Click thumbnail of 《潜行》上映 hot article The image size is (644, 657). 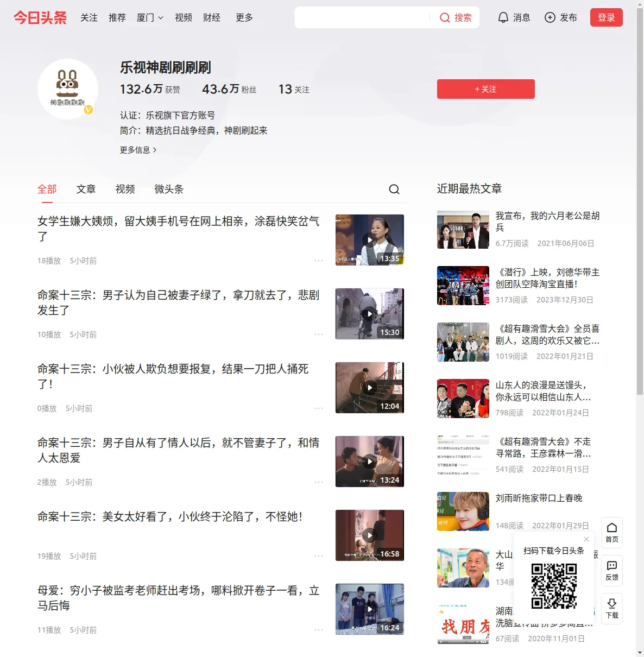pyautogui.click(x=463, y=286)
